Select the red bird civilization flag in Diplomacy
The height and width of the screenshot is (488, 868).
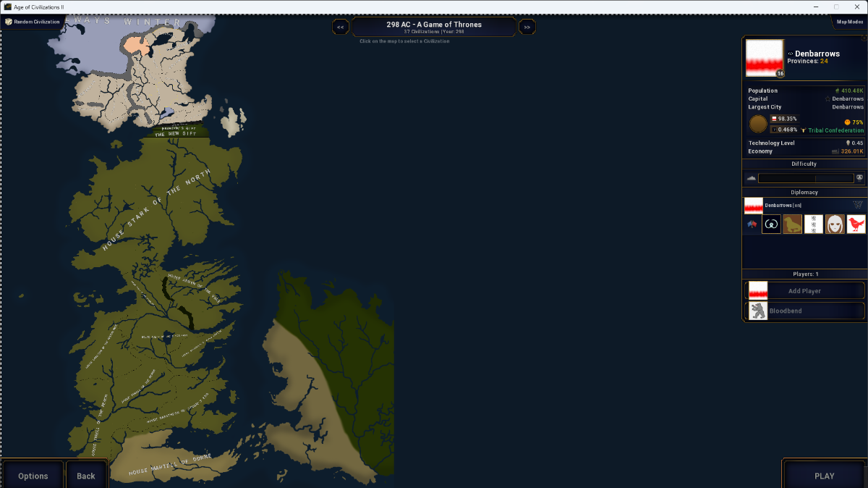coord(856,224)
